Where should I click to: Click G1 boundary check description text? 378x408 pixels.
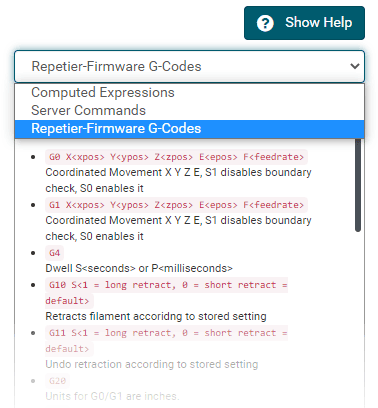178,228
